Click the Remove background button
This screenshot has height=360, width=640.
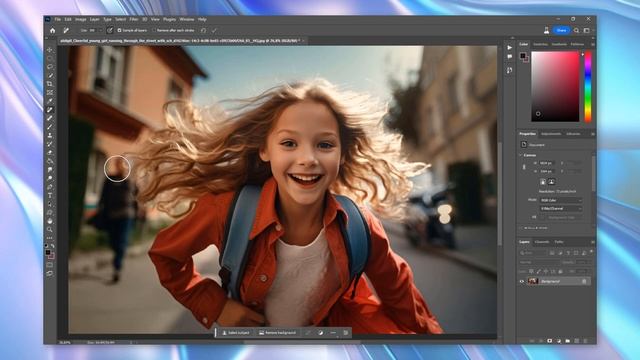278,333
